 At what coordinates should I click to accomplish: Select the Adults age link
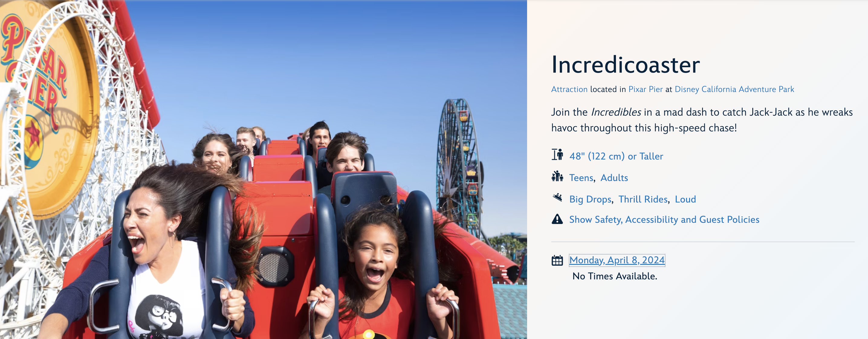(x=614, y=178)
